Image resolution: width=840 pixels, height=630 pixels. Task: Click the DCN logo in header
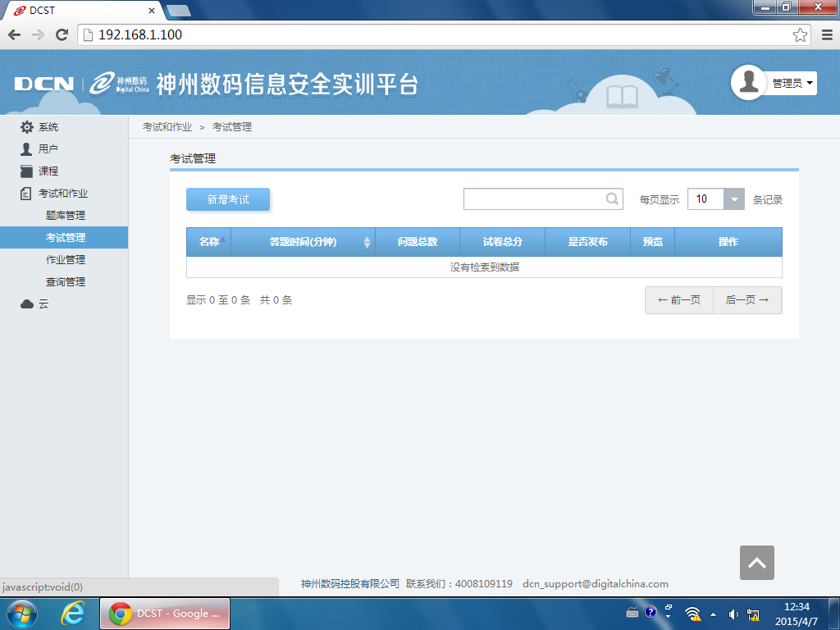[x=44, y=84]
